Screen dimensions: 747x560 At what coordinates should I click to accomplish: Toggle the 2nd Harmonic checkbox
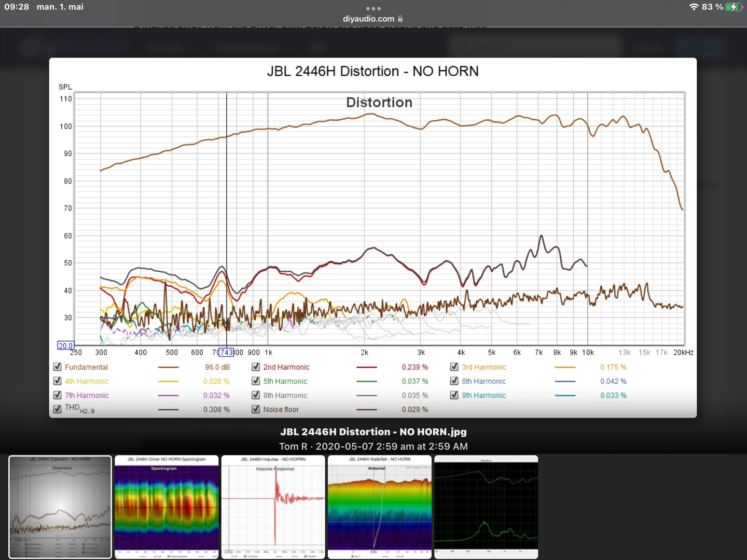tap(256, 367)
